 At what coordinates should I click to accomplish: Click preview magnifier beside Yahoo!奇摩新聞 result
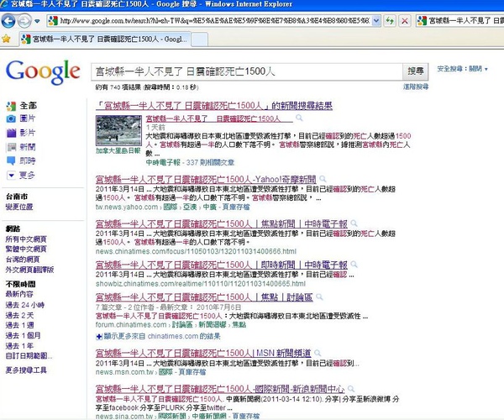(x=323, y=179)
